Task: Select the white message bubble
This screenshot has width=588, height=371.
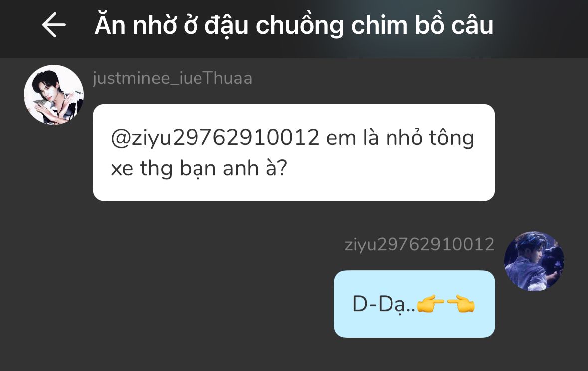Action: point(294,152)
